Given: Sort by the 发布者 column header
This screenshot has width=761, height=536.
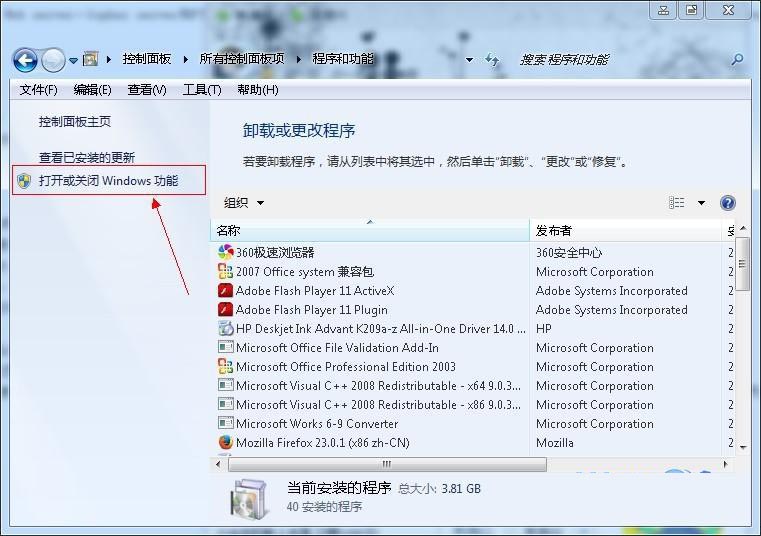Looking at the screenshot, I should pos(626,231).
